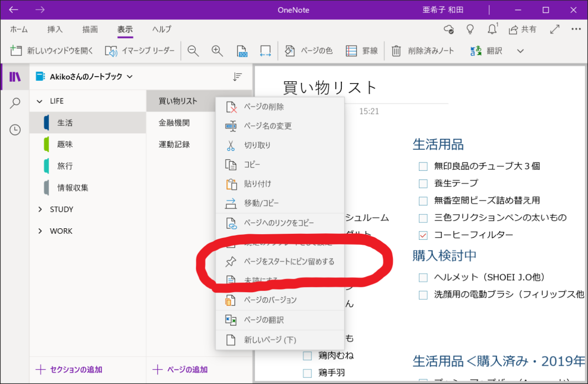Tick the ヘルメット checkbox
588x384 pixels.
[423, 277]
